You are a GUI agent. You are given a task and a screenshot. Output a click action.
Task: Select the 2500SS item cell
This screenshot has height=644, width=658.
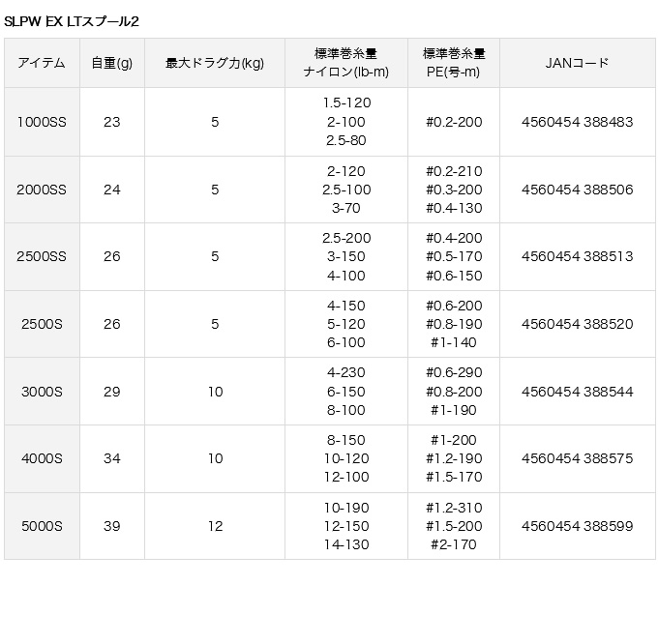[42, 256]
